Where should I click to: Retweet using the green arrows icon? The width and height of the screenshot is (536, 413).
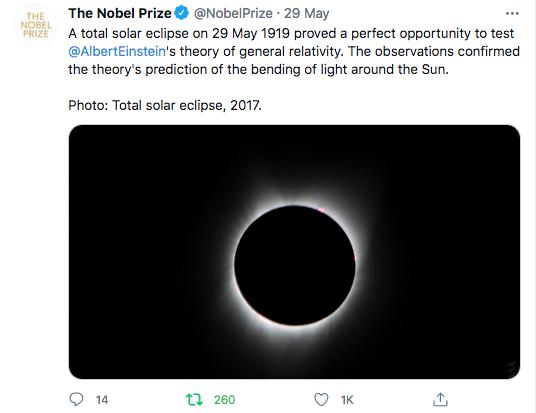click(194, 399)
